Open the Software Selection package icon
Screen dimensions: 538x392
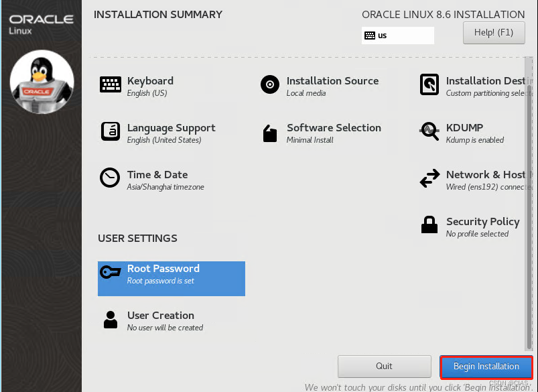[x=269, y=131]
